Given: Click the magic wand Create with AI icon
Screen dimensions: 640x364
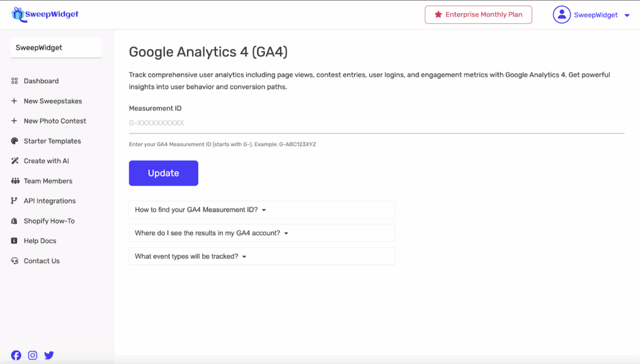Looking at the screenshot, I should point(14,161).
